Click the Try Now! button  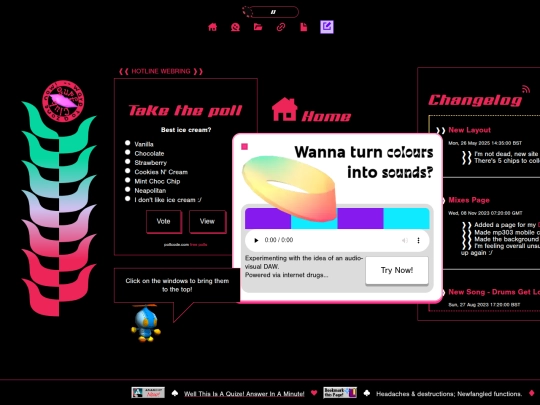pyautogui.click(x=397, y=270)
